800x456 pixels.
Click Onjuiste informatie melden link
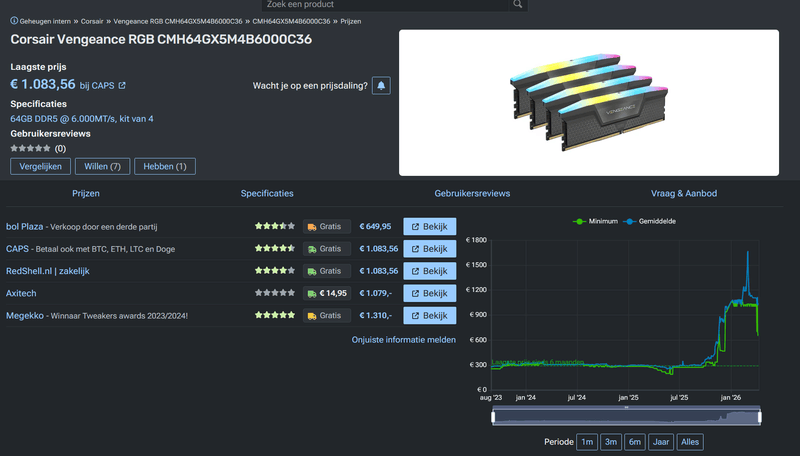pos(404,340)
